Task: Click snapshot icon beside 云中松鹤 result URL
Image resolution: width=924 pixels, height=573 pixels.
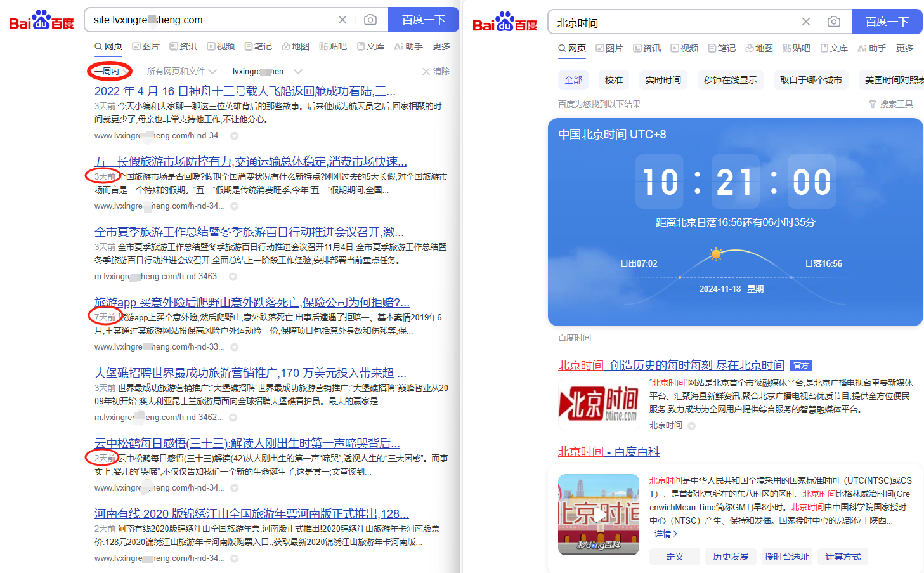Action: tap(235, 488)
